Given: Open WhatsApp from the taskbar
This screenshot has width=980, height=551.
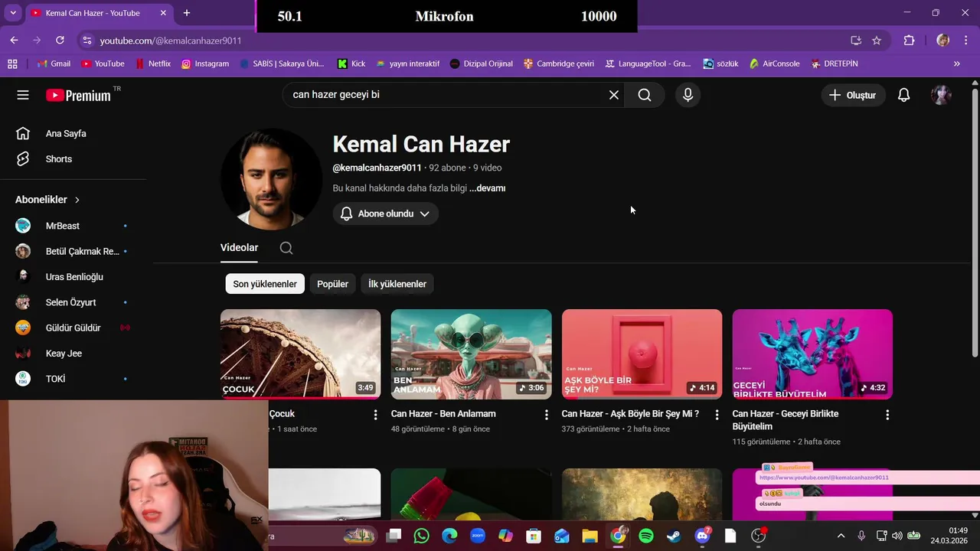Looking at the screenshot, I should pos(421,536).
